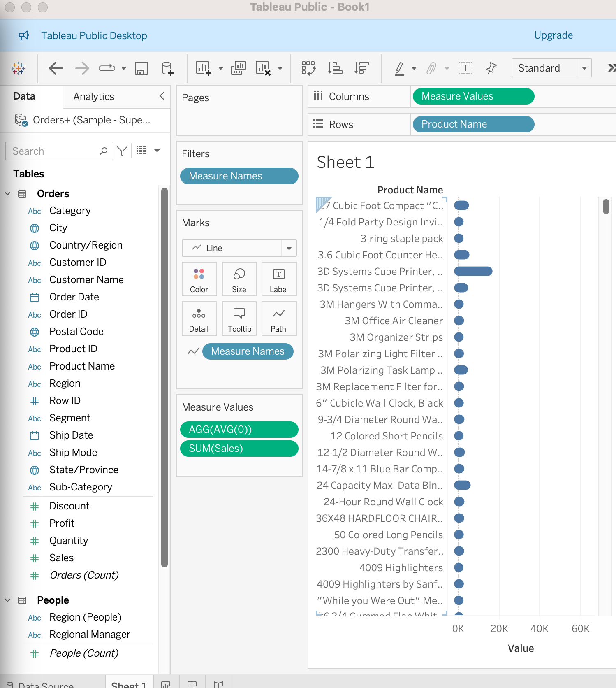Click the Upgrade link

[x=553, y=35]
